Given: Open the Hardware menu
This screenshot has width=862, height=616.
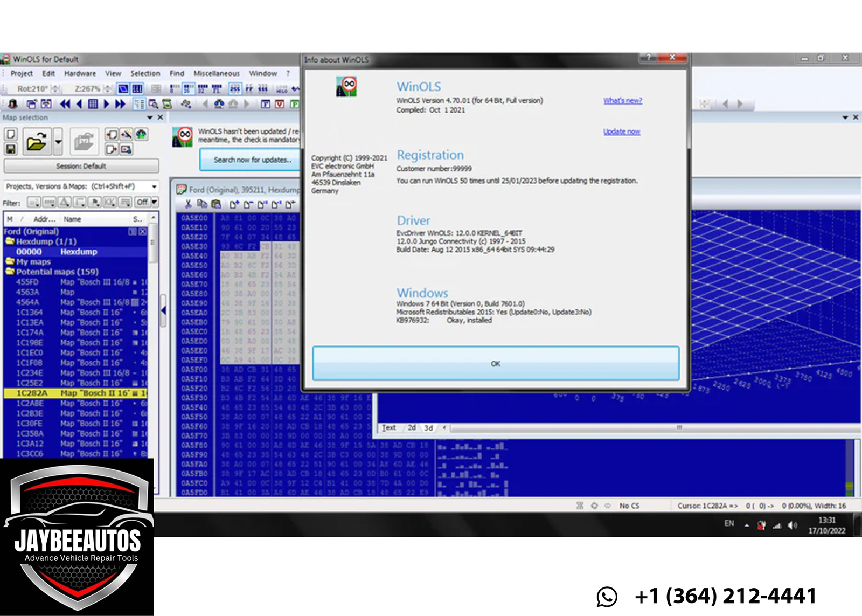Looking at the screenshot, I should 80,73.
